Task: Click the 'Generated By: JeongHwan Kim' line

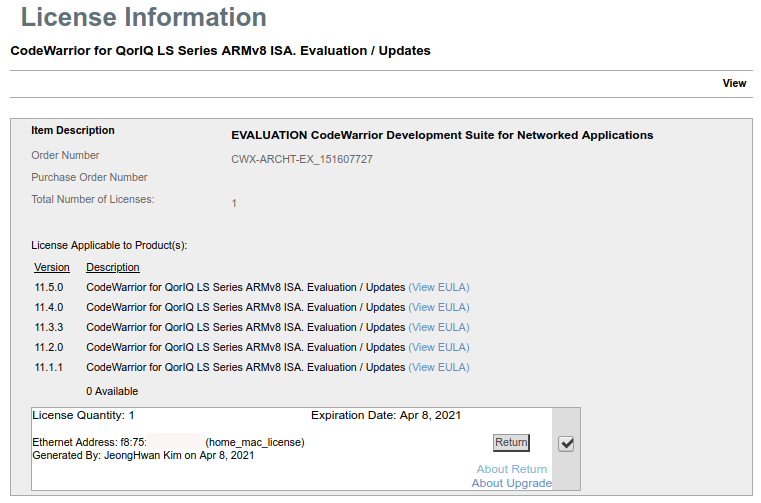Action: click(x=143, y=455)
